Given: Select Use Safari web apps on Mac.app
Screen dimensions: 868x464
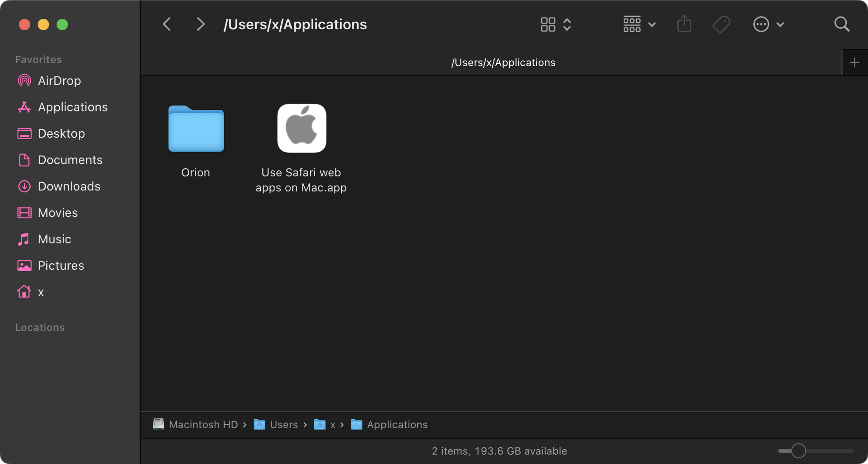Looking at the screenshot, I should click(x=301, y=129).
